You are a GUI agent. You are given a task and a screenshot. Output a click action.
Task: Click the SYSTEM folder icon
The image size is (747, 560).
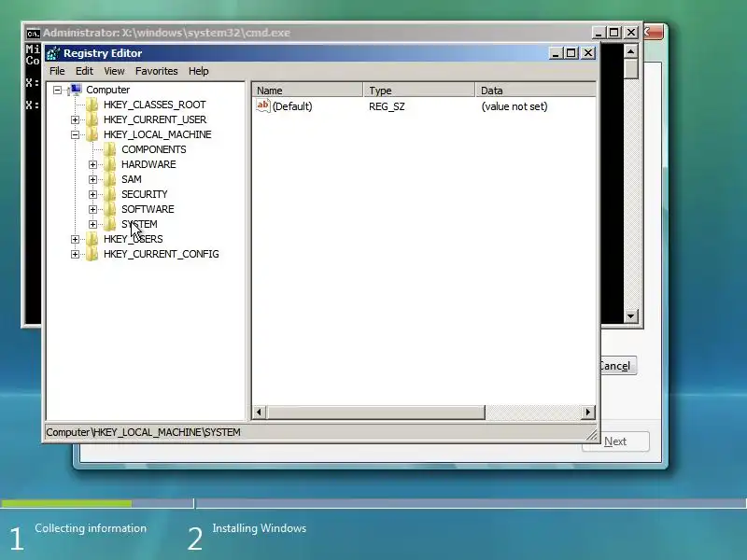coord(109,224)
